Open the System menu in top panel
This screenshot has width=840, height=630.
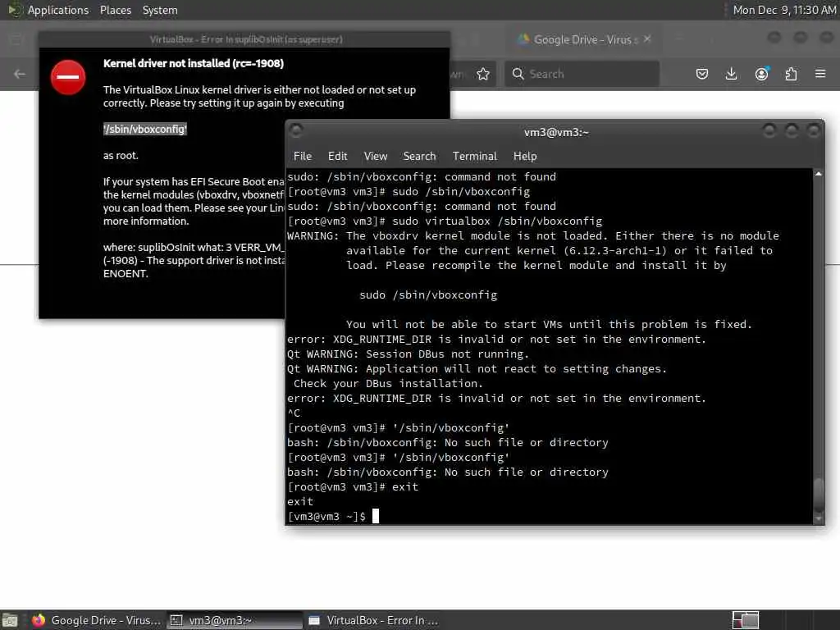pyautogui.click(x=160, y=10)
